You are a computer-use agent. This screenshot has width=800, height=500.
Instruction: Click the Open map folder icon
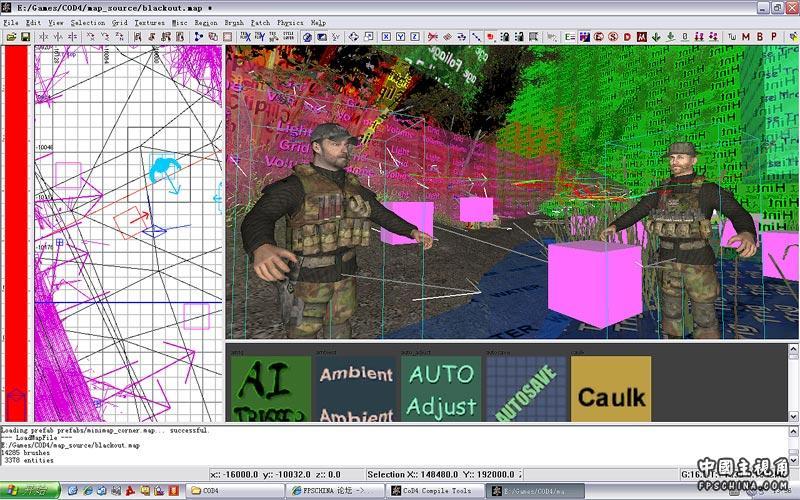click(11, 37)
